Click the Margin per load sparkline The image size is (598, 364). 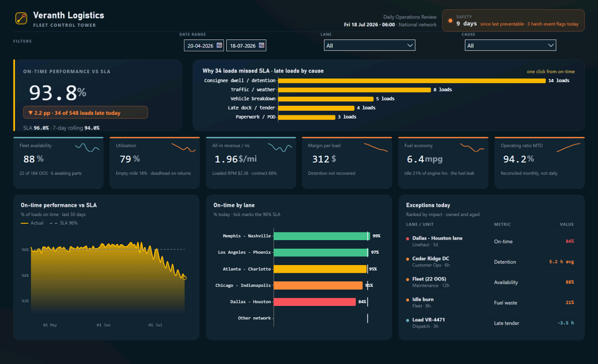pos(376,148)
